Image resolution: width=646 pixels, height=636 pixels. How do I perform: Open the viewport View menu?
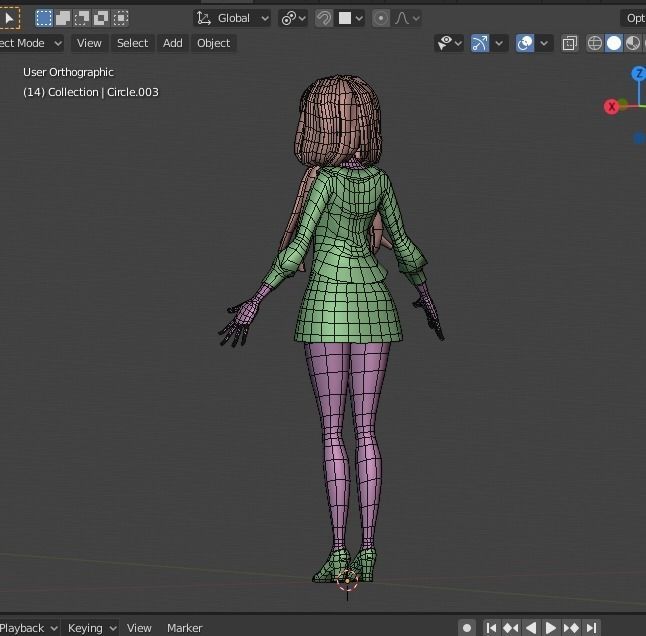89,43
